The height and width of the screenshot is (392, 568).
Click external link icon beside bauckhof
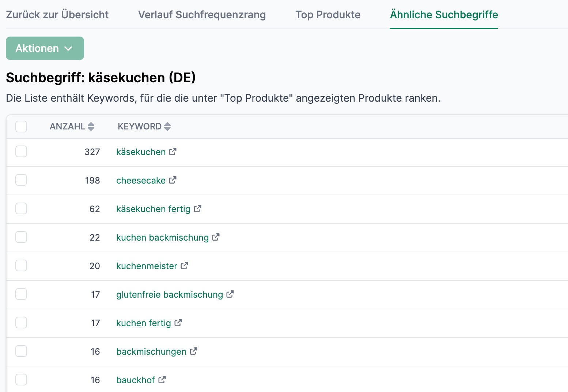[162, 380]
